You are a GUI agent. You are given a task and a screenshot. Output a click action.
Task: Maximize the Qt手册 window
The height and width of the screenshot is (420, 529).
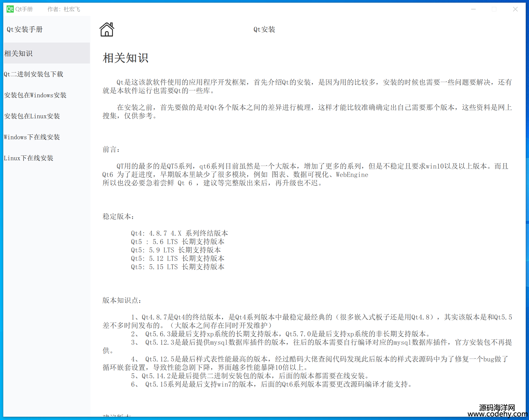pos(494,9)
